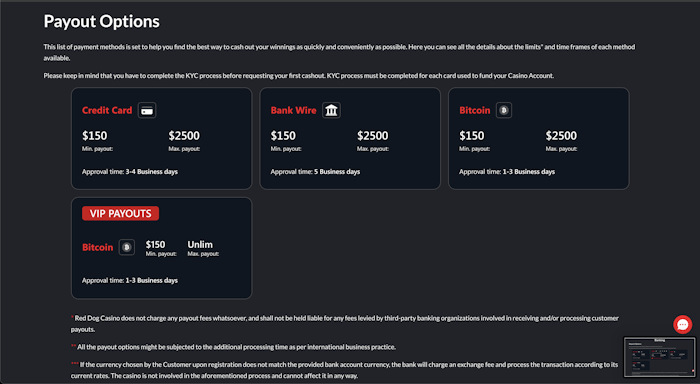Select the Credit Card heading
Screen dimensions: 700x384
pyautogui.click(x=107, y=110)
